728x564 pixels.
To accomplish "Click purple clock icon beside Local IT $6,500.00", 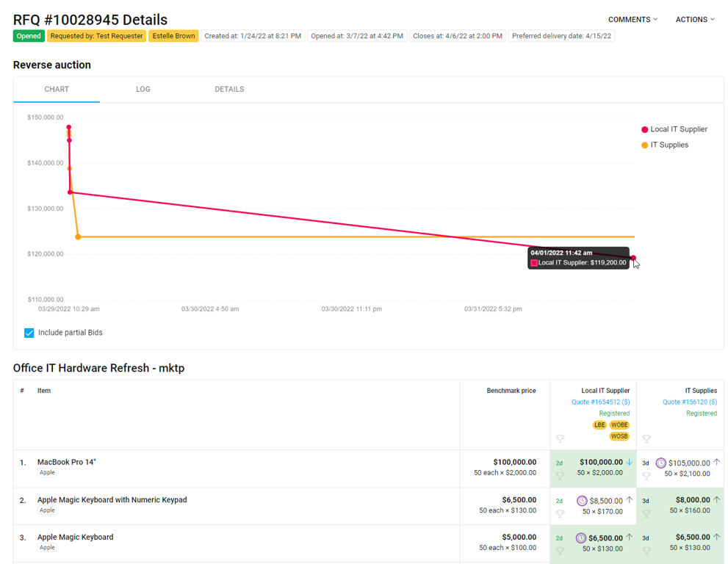I will (x=581, y=538).
